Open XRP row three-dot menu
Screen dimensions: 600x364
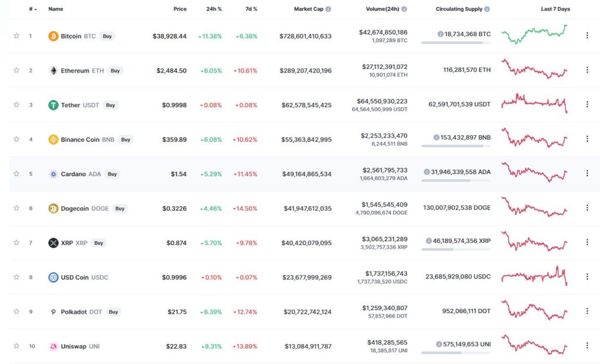(x=587, y=242)
